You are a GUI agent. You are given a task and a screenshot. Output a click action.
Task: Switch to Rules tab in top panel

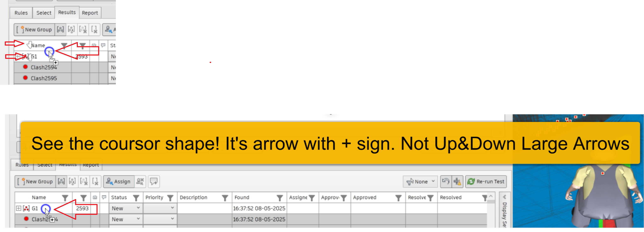21,13
